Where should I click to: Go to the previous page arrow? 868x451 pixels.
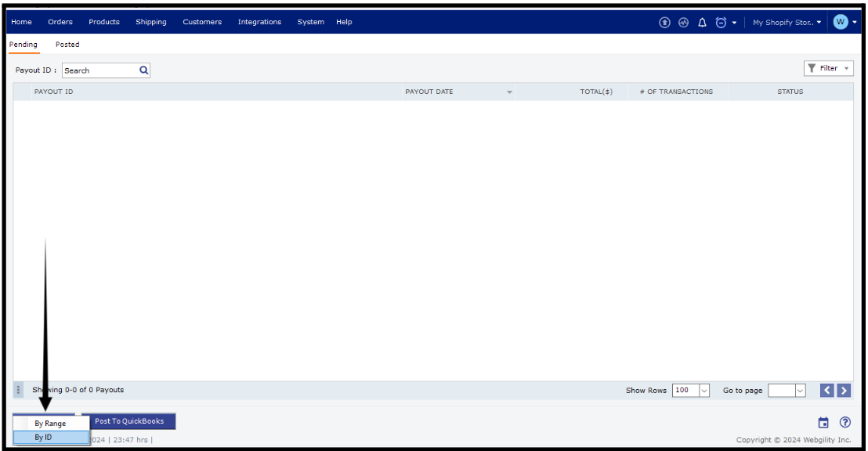click(x=827, y=390)
